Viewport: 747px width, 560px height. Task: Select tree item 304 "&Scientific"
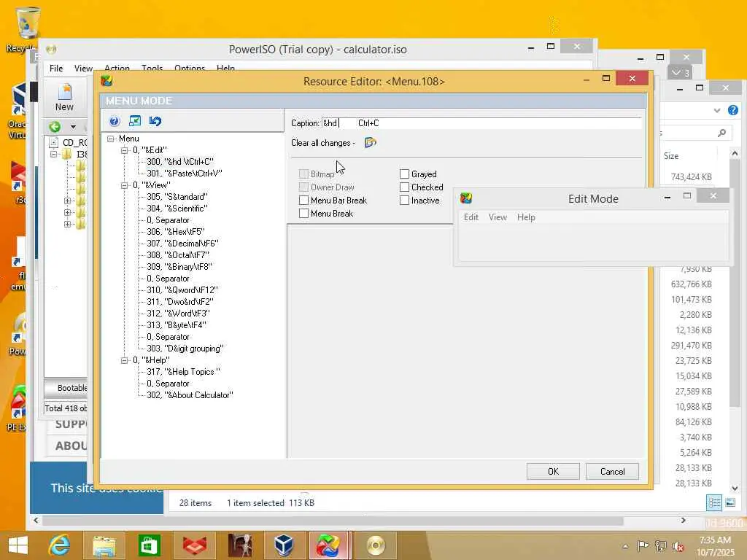(x=177, y=209)
